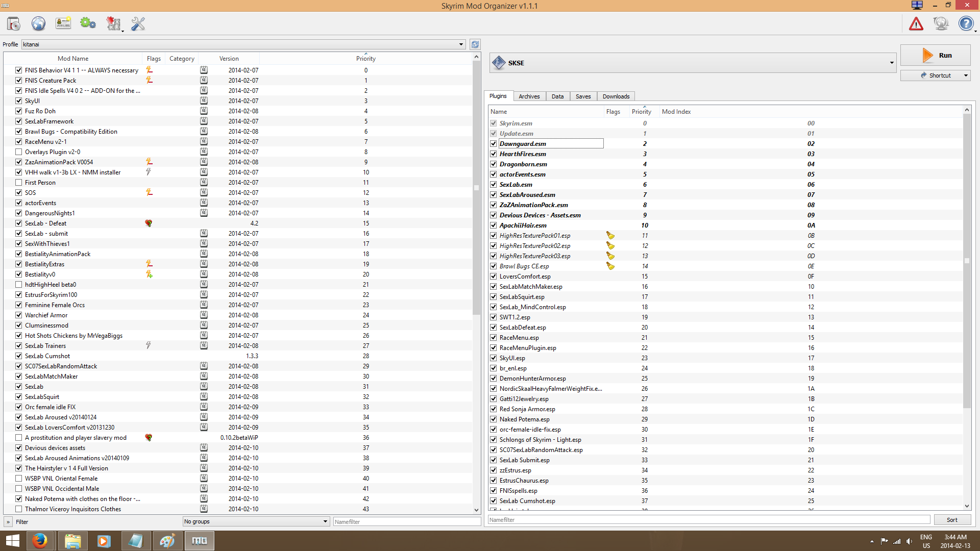This screenshot has height=551, width=980.
Task: Click the update globe icon in toolbar
Action: coord(941,23)
